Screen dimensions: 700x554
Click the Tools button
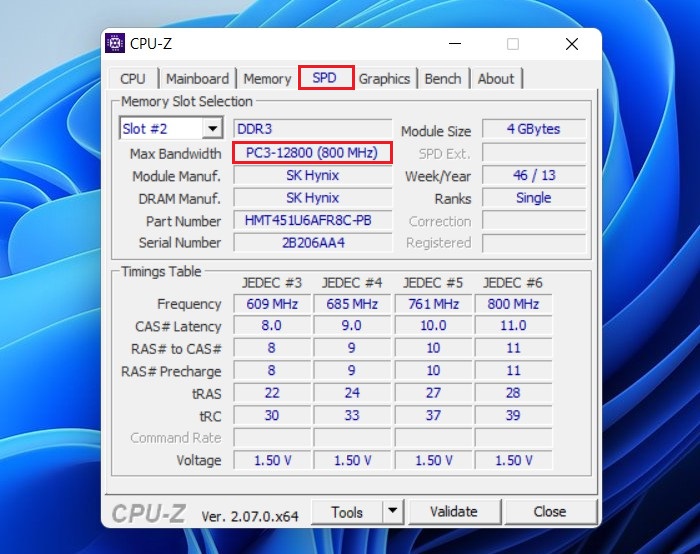347,512
